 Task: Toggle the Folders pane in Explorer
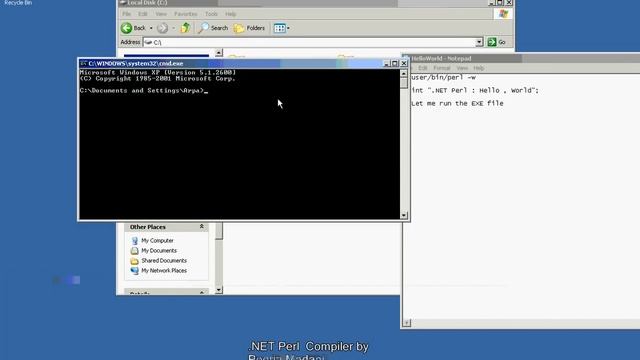click(x=249, y=28)
